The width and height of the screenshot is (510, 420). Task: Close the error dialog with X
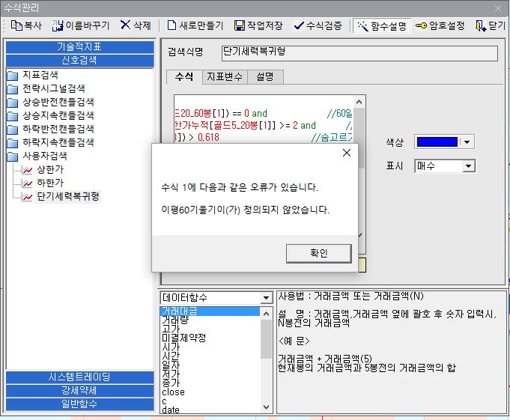347,153
